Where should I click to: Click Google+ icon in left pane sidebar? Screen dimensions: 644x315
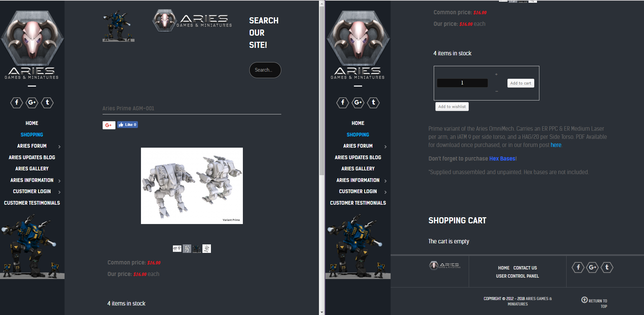point(32,103)
